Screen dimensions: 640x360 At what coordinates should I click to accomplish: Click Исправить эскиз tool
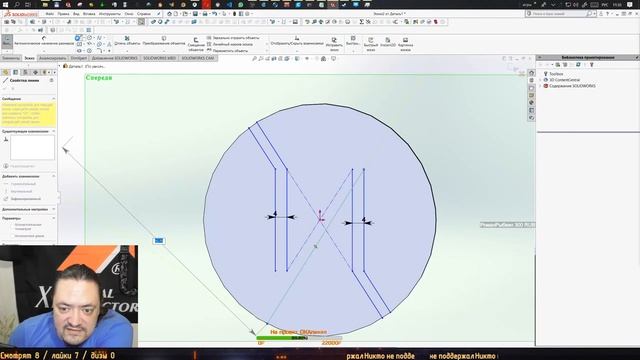pos(334,43)
